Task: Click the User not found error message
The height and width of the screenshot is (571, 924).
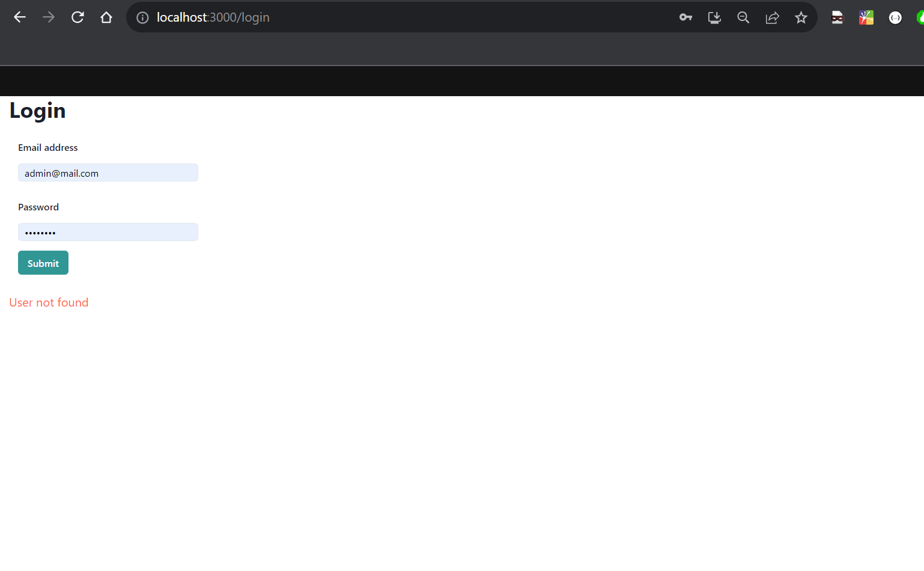Action: tap(49, 302)
